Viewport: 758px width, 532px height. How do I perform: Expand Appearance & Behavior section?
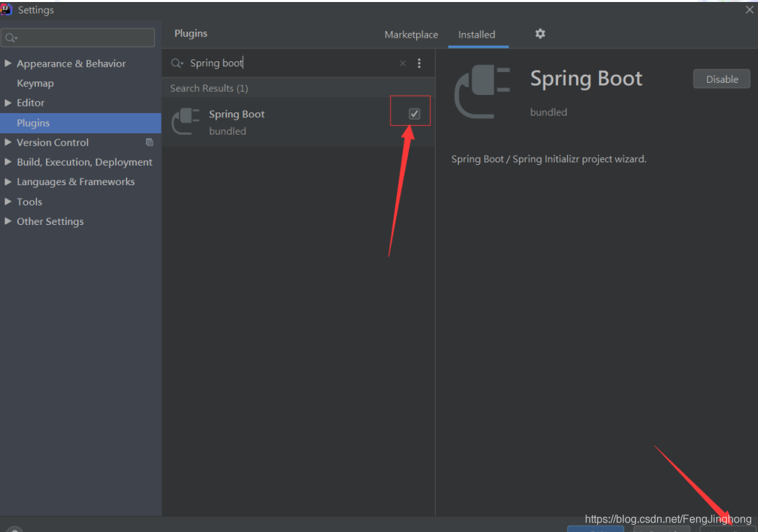7,63
